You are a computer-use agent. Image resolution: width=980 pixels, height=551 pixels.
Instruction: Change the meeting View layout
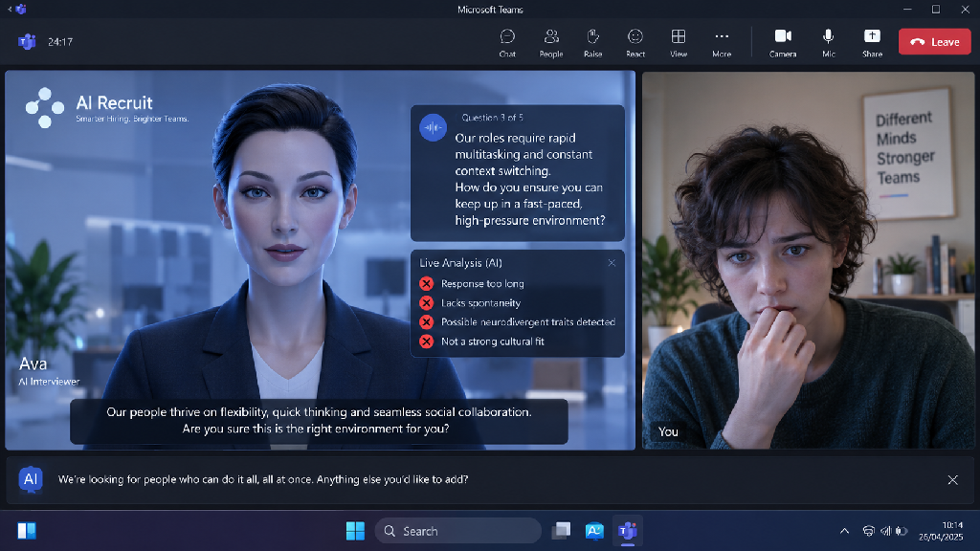pos(679,43)
